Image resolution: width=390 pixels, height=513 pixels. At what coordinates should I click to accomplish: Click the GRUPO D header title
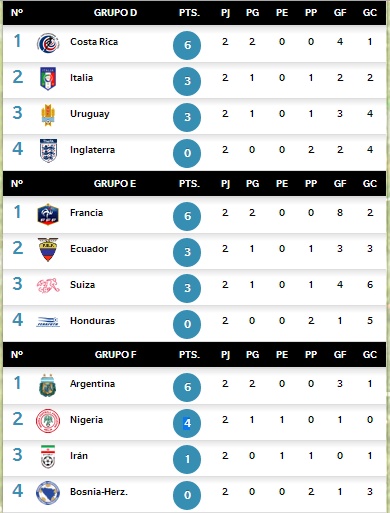[x=115, y=13]
